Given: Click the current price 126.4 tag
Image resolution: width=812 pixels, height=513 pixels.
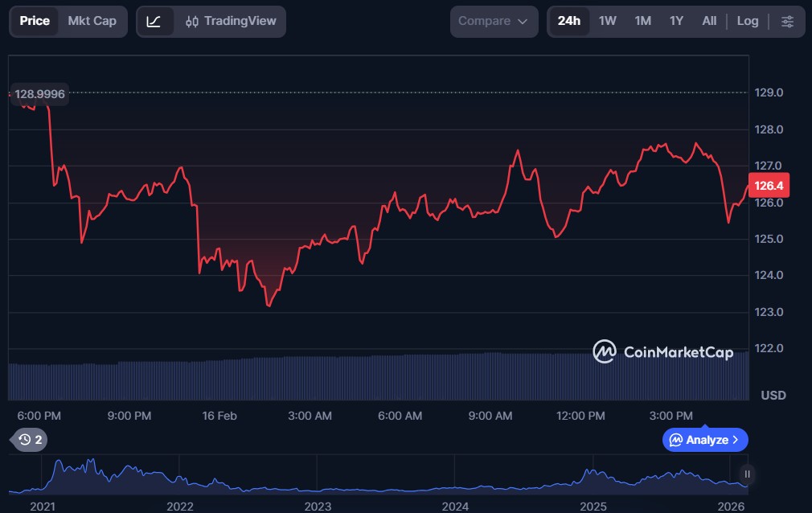Looking at the screenshot, I should click(769, 186).
